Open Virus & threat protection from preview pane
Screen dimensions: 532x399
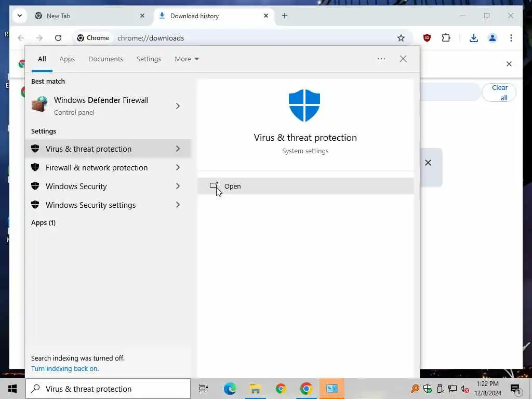pos(305,187)
